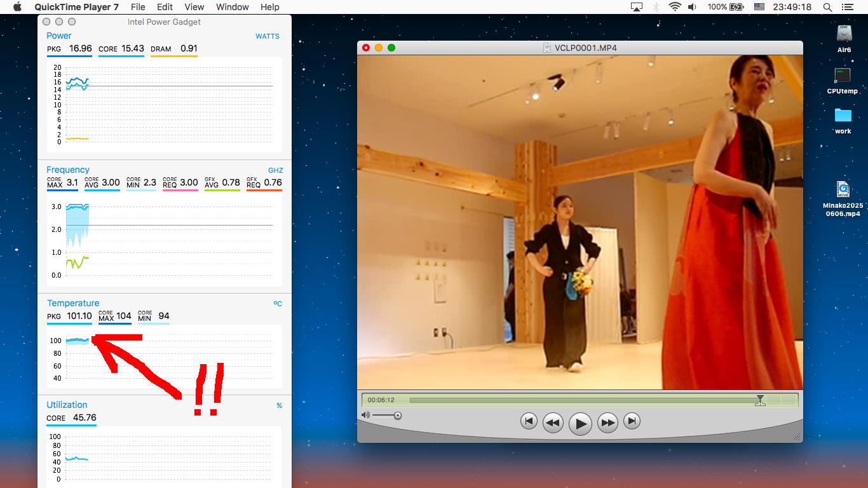Skip to the beginning of the movie
The height and width of the screenshot is (488, 868).
(x=529, y=421)
